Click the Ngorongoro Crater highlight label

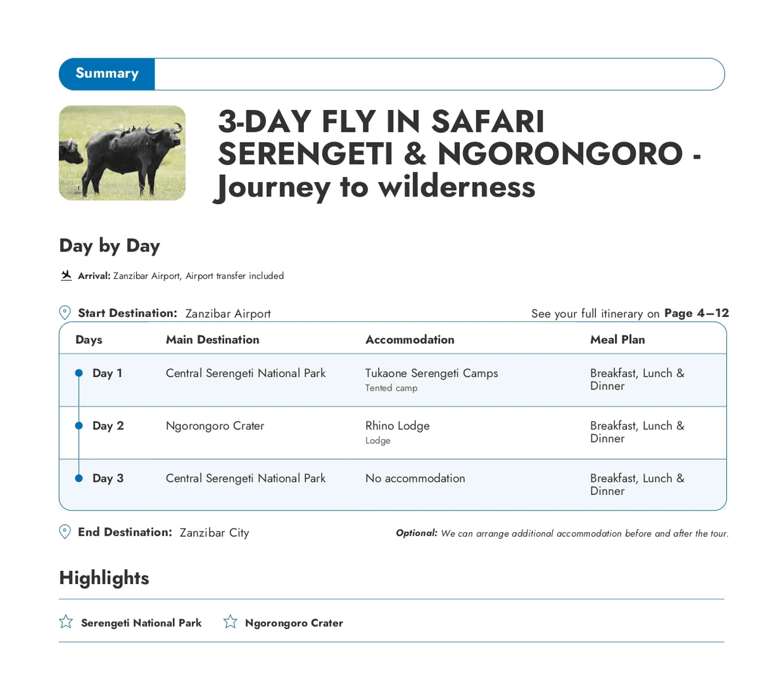[x=293, y=623]
